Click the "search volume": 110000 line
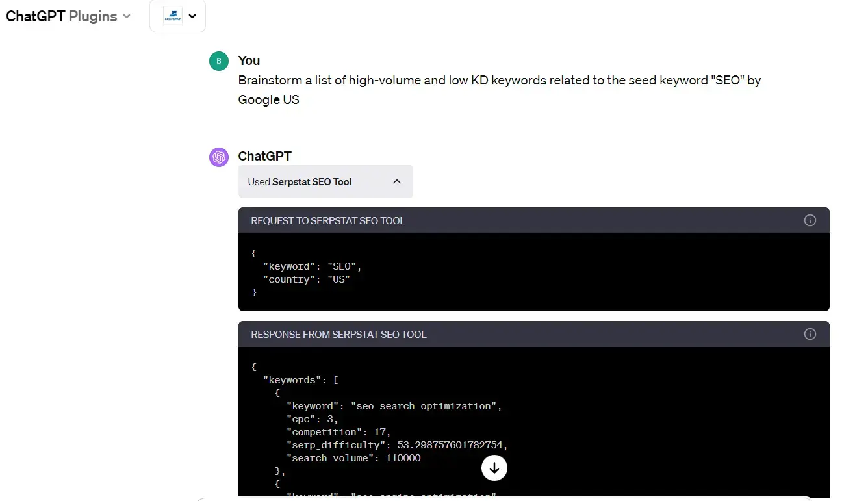The width and height of the screenshot is (868, 501). [x=353, y=458]
